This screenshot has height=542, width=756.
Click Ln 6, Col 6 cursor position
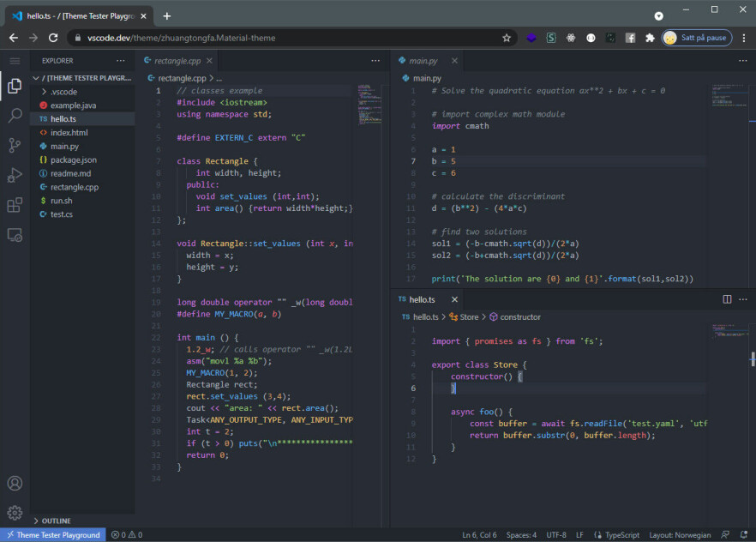[x=479, y=535]
